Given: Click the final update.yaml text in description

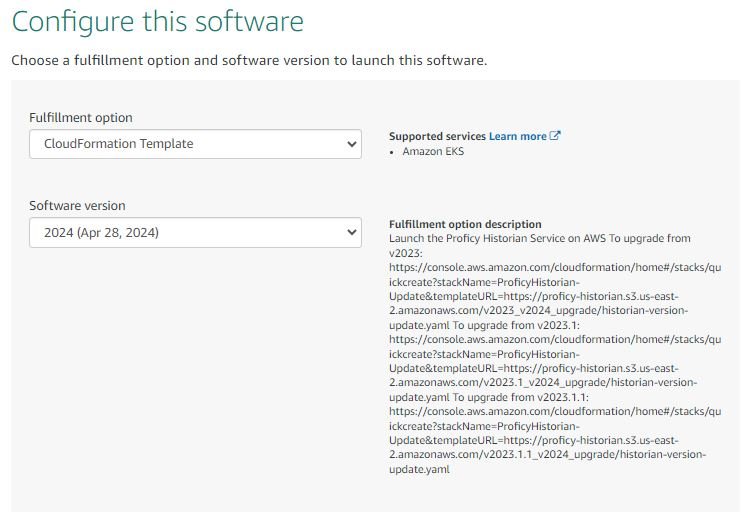Looking at the screenshot, I should pos(419,469).
